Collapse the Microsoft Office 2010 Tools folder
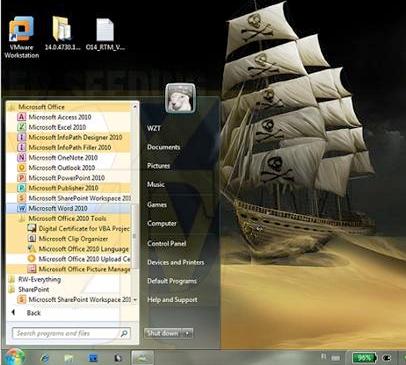406x365 pixels. click(62, 218)
